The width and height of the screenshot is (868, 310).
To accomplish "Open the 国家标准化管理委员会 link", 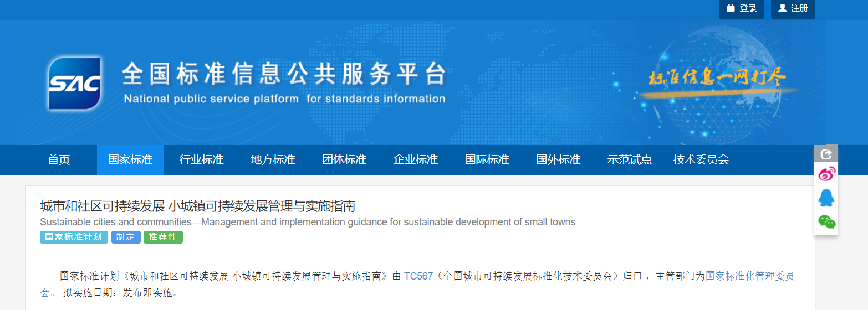I will coord(749,276).
